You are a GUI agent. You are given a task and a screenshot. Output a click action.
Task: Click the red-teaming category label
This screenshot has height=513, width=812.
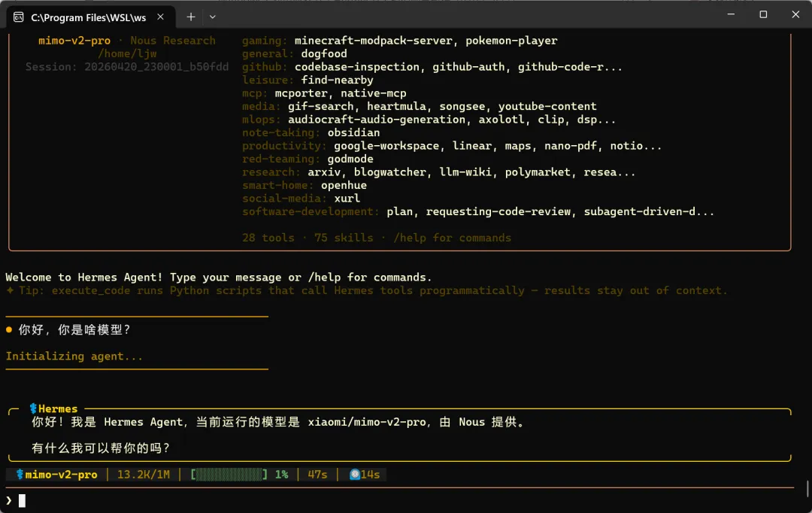coord(280,159)
